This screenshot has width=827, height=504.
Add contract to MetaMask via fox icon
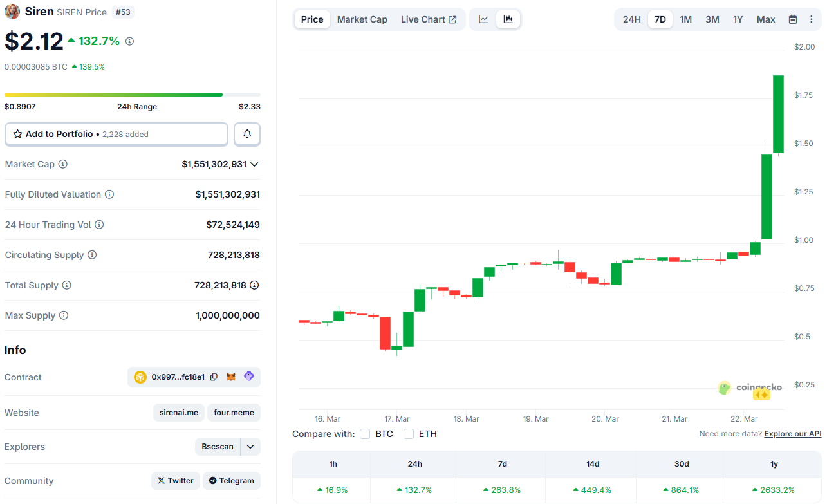pyautogui.click(x=231, y=377)
